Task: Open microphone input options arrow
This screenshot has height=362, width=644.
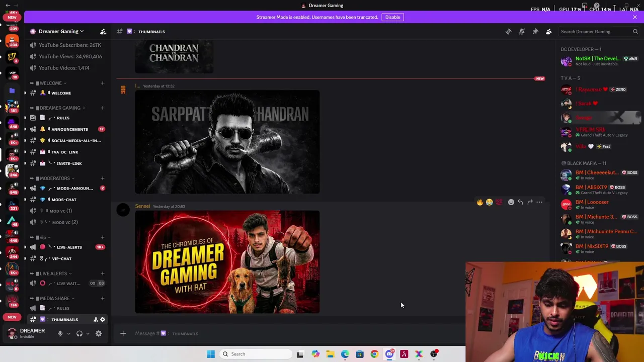Action: [68, 333]
